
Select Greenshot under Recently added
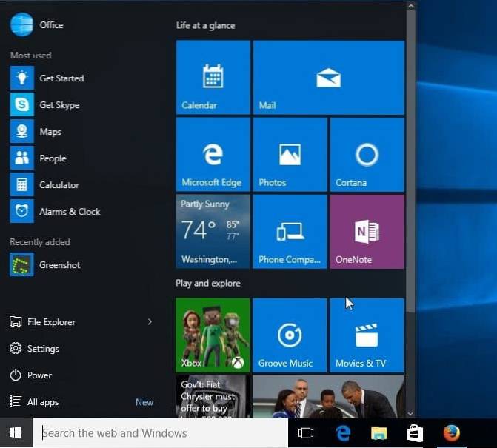coord(59,265)
